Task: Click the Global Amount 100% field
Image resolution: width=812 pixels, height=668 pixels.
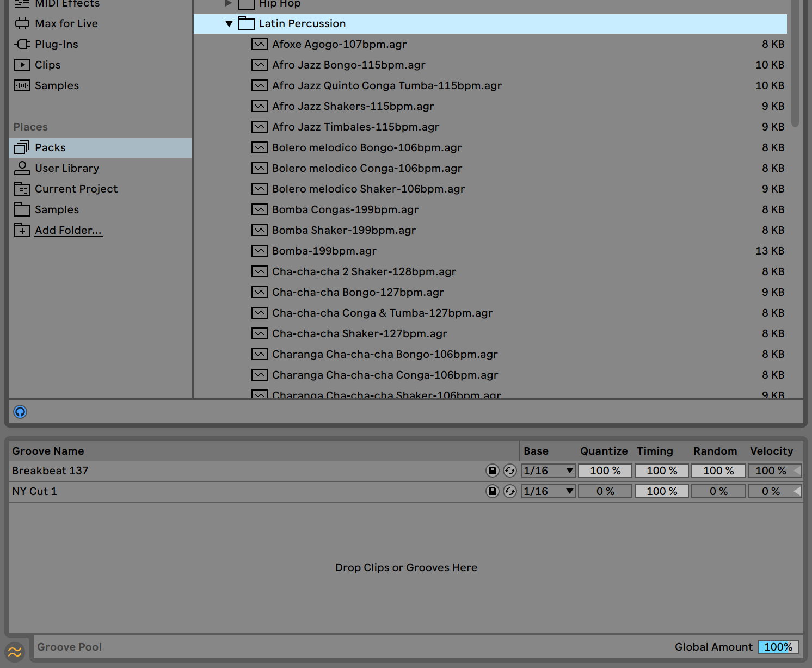Action: pyautogui.click(x=778, y=647)
